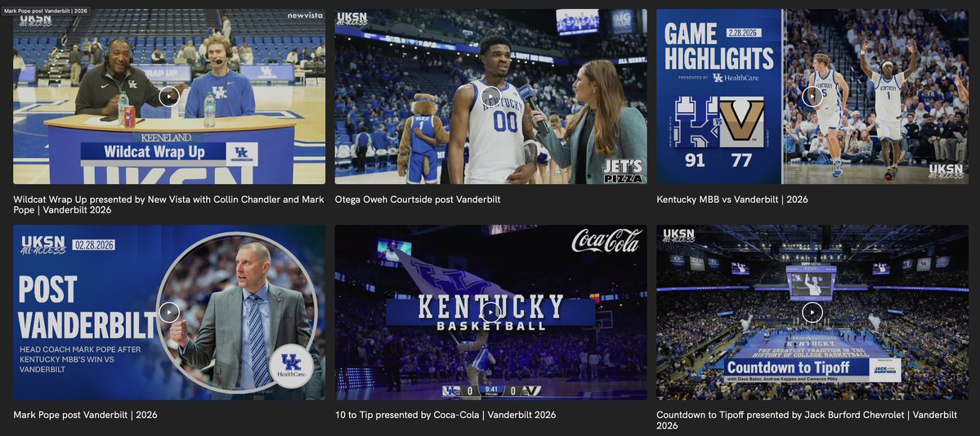Click the Countdown to Tipoff caption banner
The height and width of the screenshot is (436, 980).
coord(812,370)
